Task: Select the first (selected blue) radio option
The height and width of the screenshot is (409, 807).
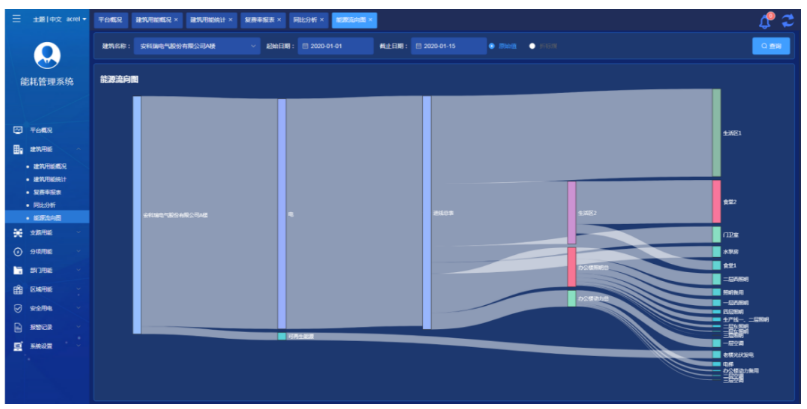Action: point(492,46)
